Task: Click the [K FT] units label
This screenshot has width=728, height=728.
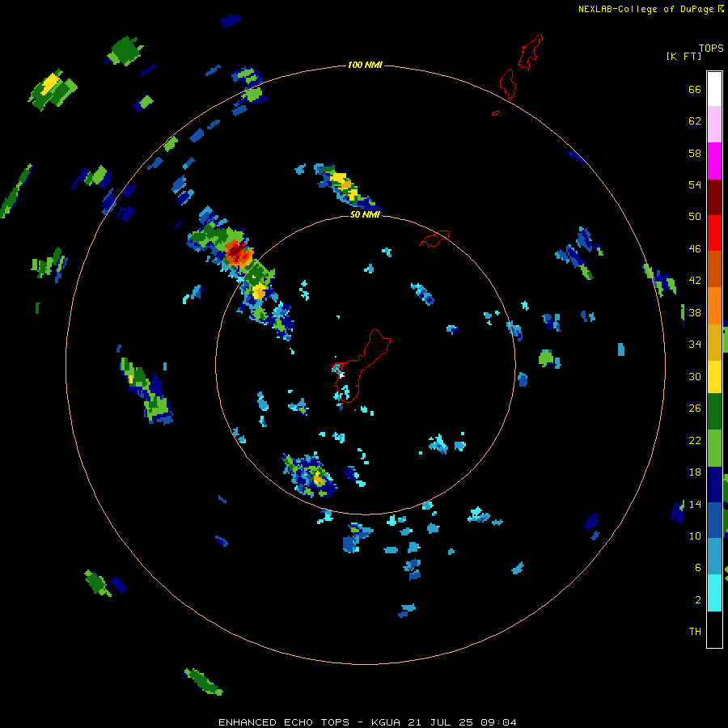Action: pos(684,56)
